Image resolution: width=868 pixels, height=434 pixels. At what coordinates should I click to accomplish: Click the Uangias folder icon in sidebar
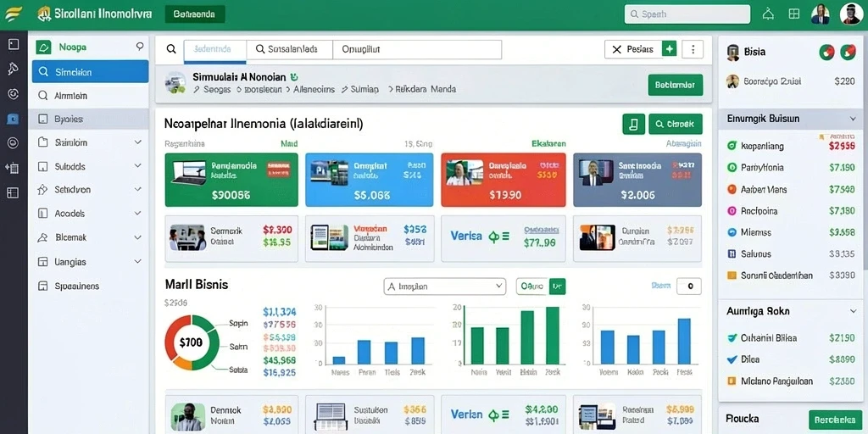pos(42,262)
